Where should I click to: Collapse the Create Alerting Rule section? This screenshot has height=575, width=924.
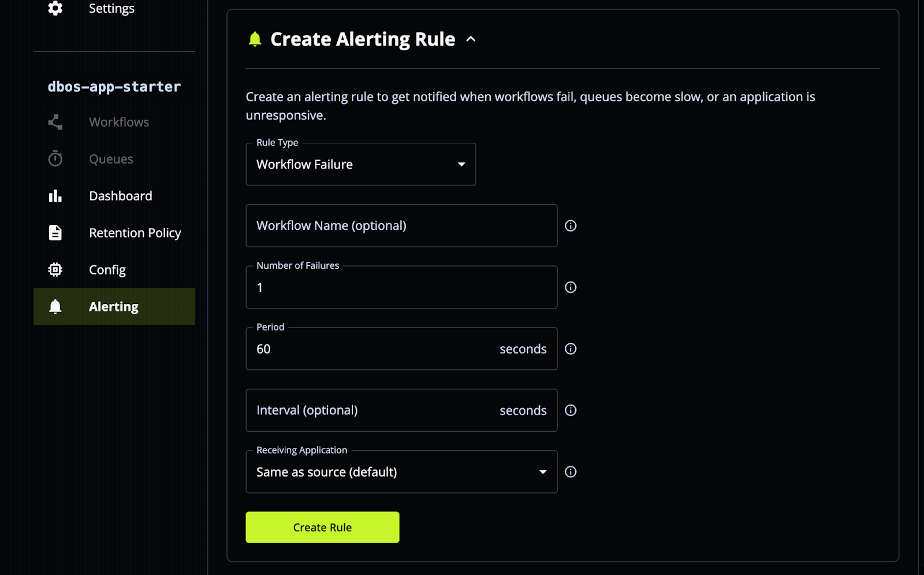(471, 39)
